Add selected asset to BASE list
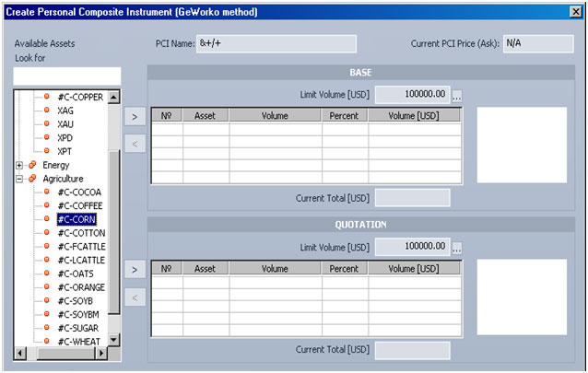This screenshot has width=588, height=373. pos(134,117)
